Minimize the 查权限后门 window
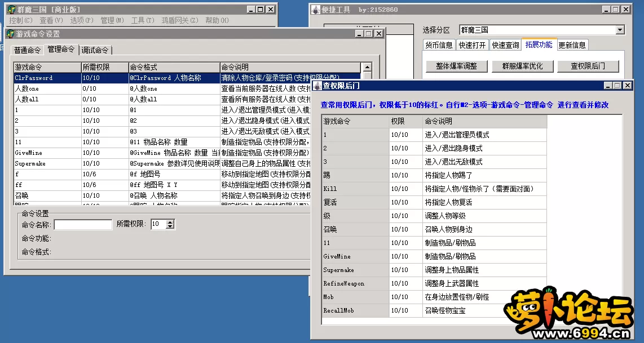644x343 pixels. pyautogui.click(x=608, y=86)
